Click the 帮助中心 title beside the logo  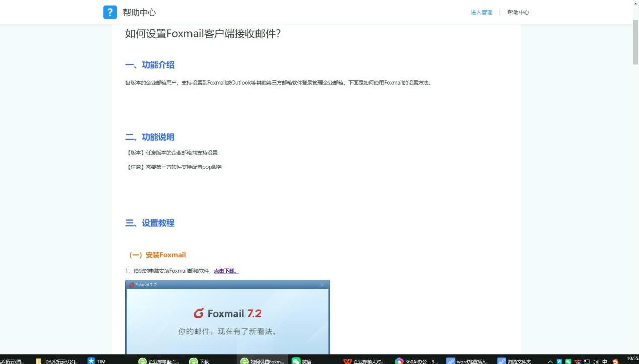[139, 12]
